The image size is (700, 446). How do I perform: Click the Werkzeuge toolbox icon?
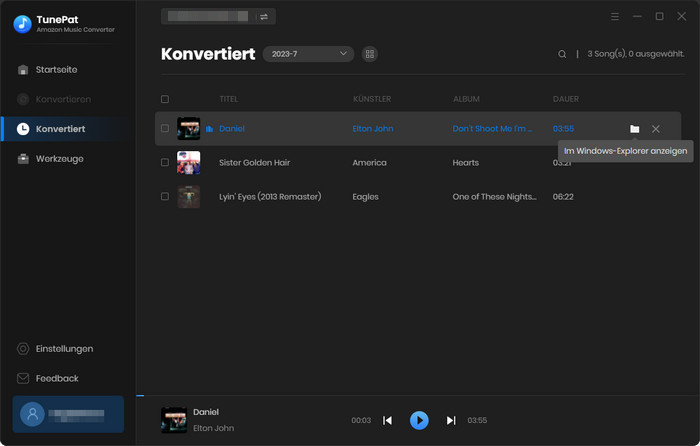tap(23, 159)
